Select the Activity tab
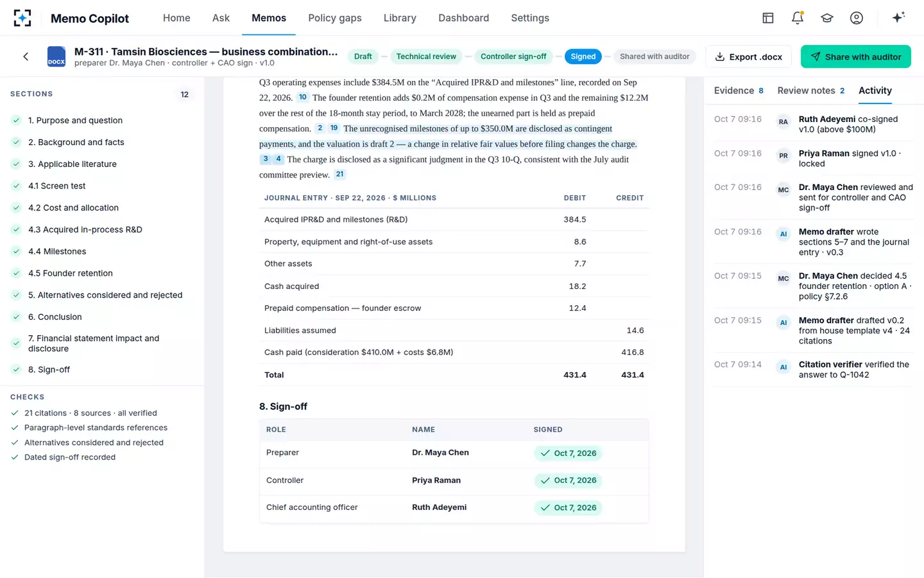924x578 pixels. (875, 91)
